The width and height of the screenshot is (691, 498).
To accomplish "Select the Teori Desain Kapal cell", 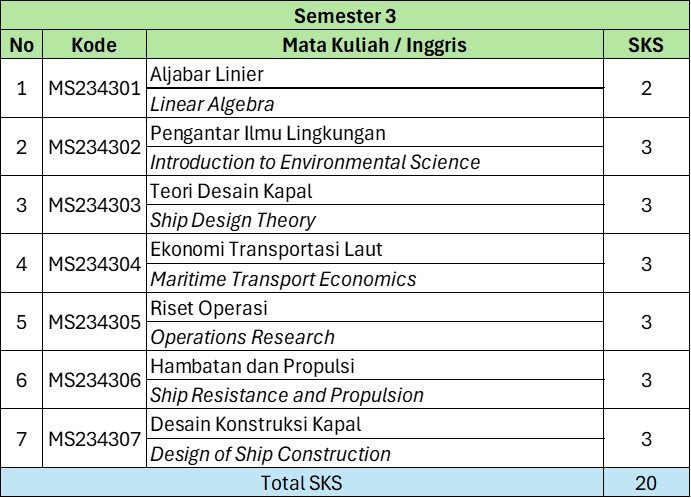I will tap(231, 191).
